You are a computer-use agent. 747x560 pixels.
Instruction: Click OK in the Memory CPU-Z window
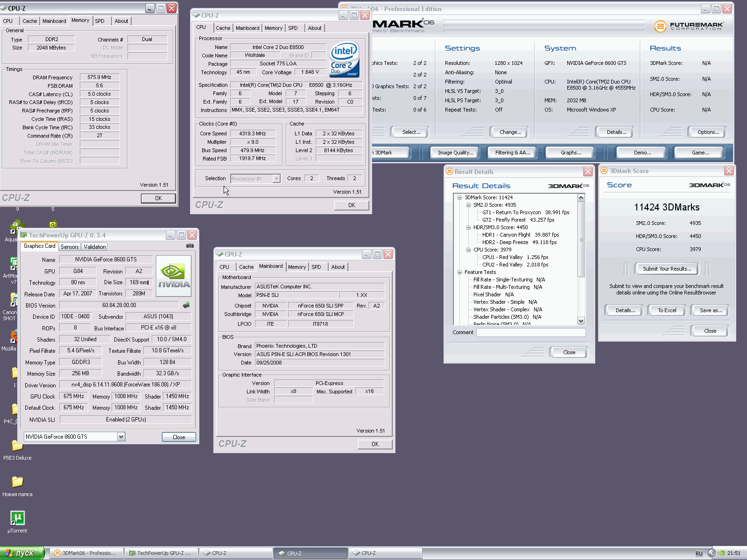pos(158,198)
